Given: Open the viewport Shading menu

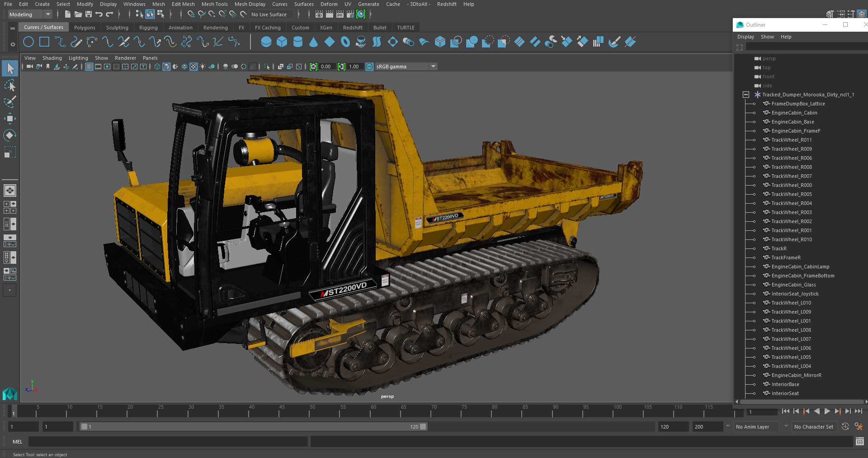Looking at the screenshot, I should (52, 58).
